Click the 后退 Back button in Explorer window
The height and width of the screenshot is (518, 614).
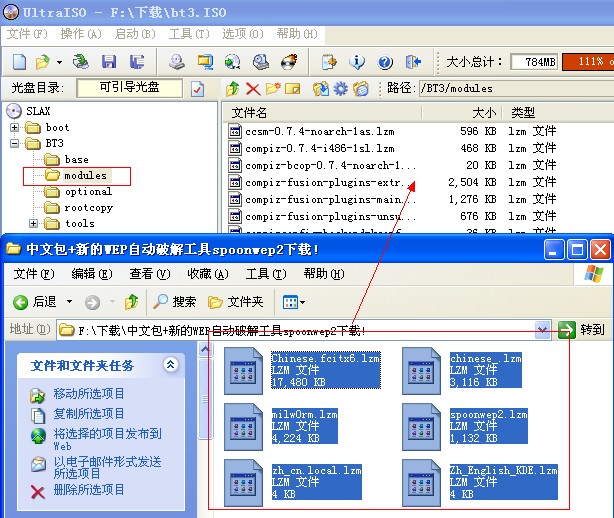click(x=34, y=302)
